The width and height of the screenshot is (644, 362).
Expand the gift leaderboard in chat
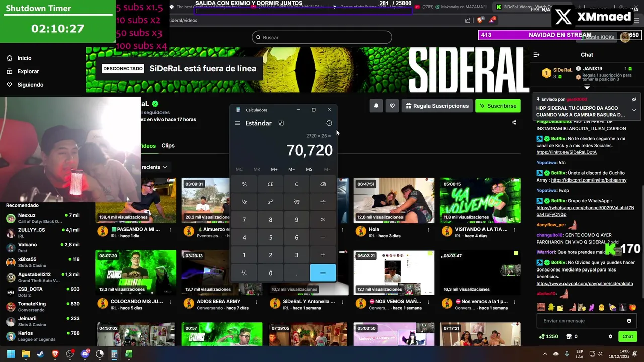click(x=587, y=87)
